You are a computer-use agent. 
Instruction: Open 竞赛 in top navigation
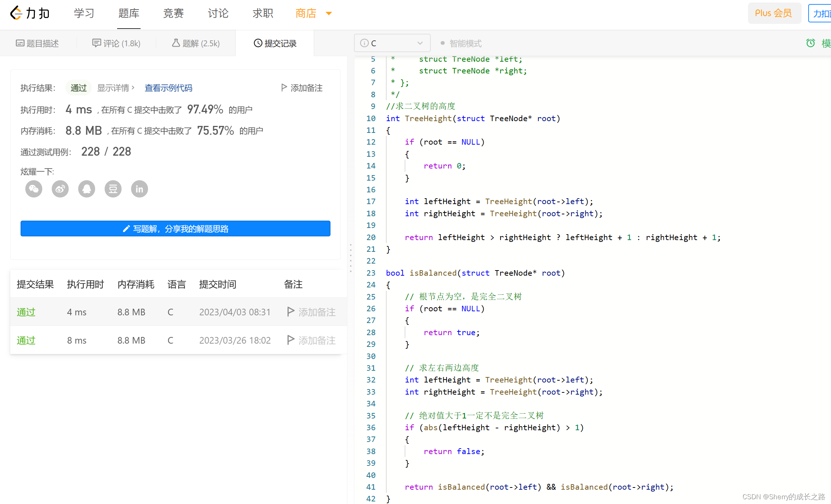pos(173,14)
